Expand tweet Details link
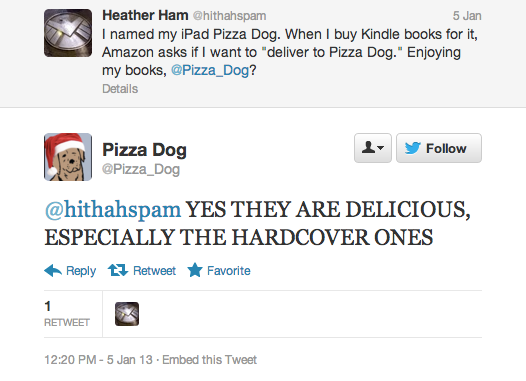 [x=120, y=89]
